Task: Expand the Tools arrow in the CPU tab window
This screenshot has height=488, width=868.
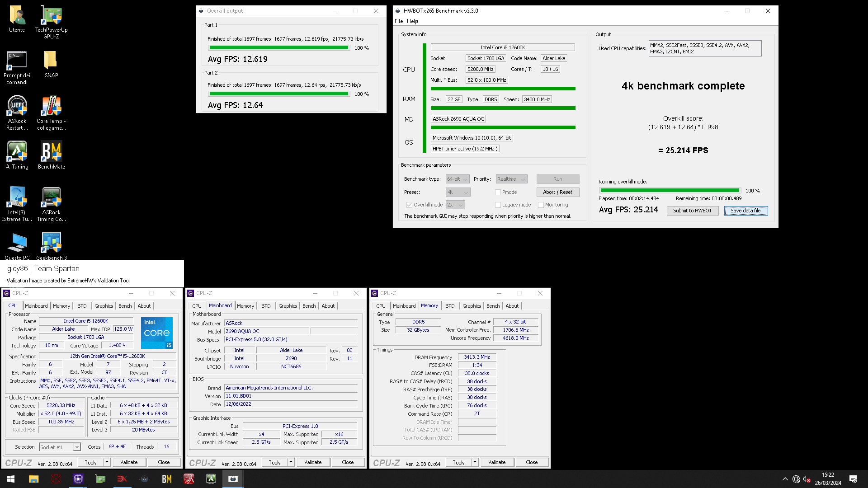Action: coord(107,462)
